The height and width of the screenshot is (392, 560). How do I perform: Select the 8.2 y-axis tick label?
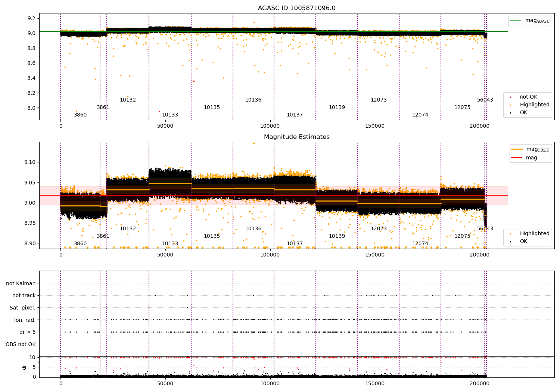click(x=31, y=93)
